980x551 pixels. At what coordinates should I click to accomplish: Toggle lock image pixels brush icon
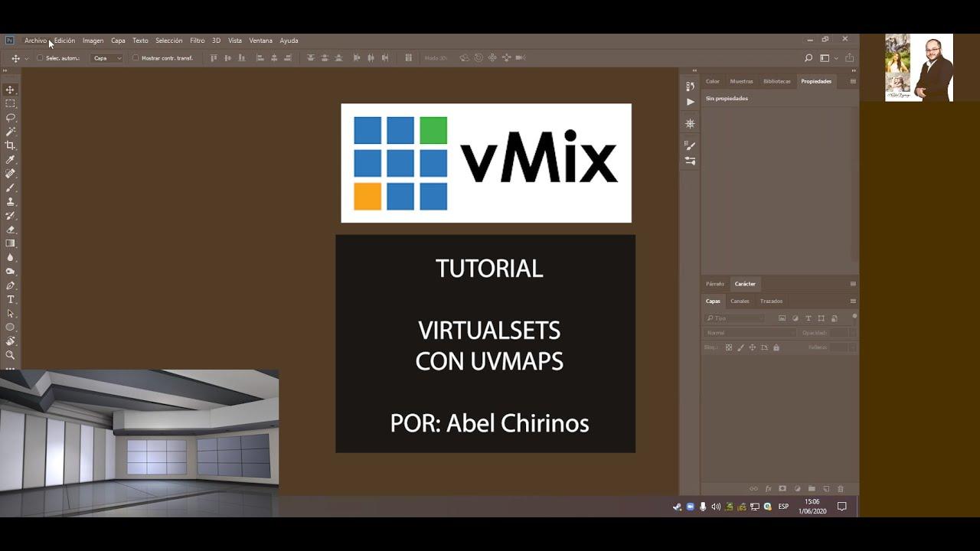(740, 347)
